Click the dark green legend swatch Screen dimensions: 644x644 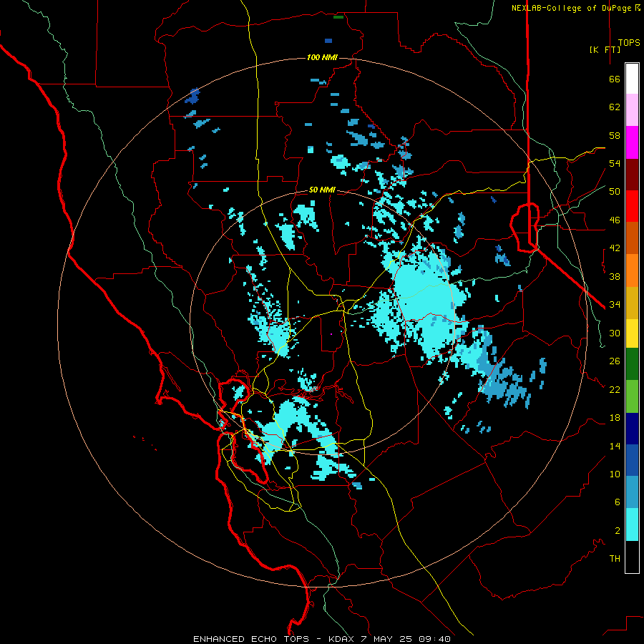point(632,364)
